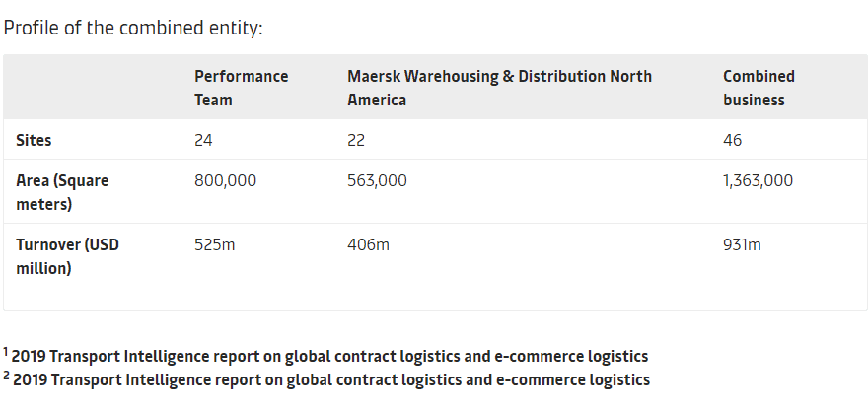Select the Combined business column header
868x411 pixels.
[x=759, y=88]
